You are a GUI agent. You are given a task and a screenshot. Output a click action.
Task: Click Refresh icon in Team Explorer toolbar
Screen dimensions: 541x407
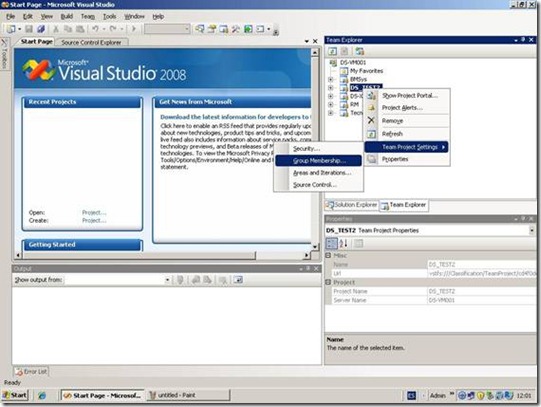point(332,51)
